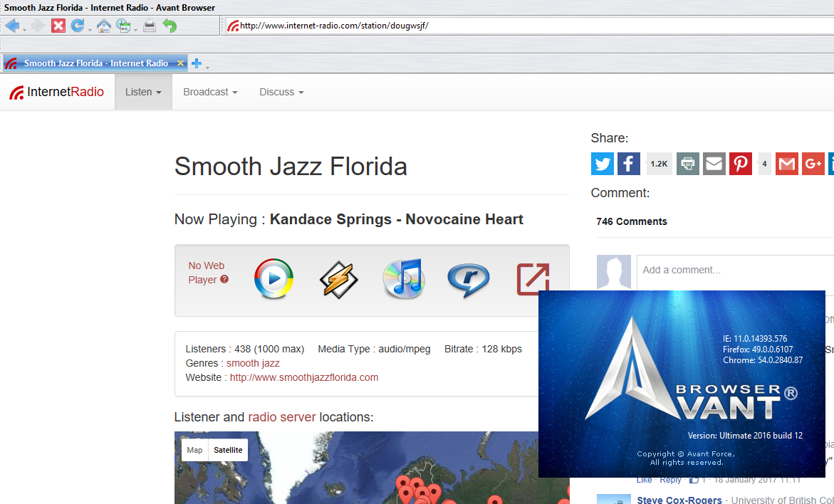The height and width of the screenshot is (504, 834).
Task: Select the Map view button
Action: click(x=194, y=450)
